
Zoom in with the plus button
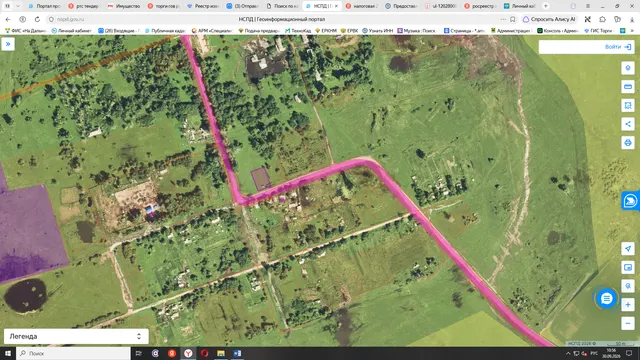point(628,304)
